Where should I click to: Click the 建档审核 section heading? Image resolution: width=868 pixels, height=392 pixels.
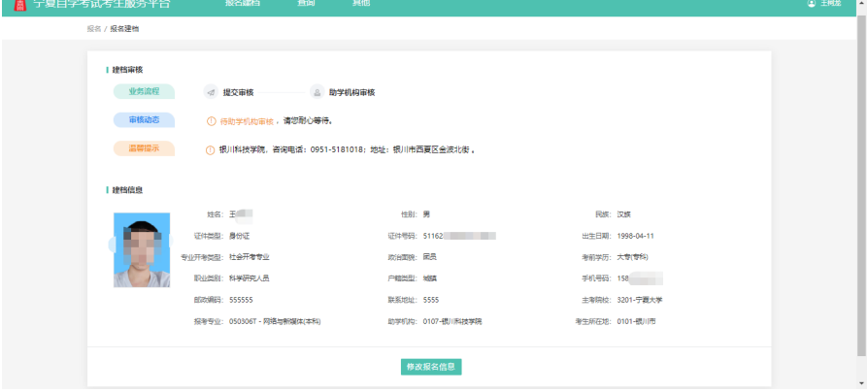click(x=128, y=70)
